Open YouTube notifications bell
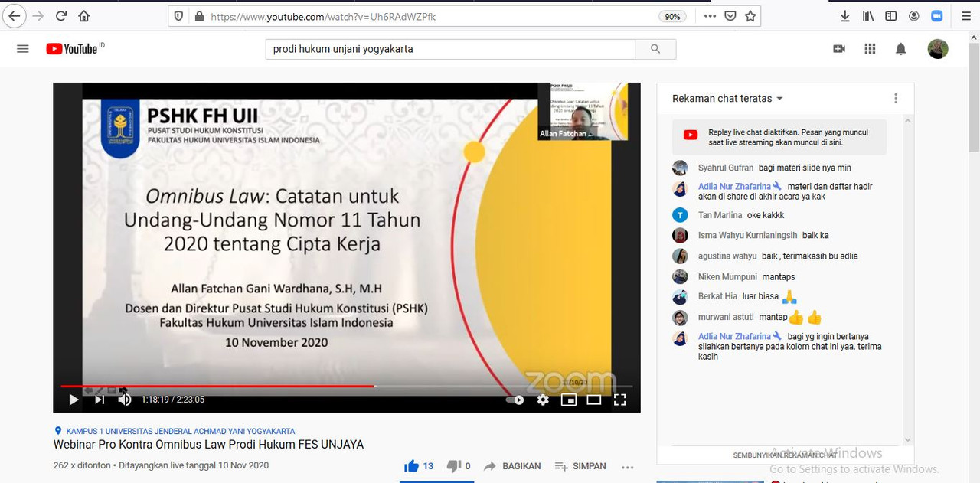The width and height of the screenshot is (980, 483). (901, 49)
